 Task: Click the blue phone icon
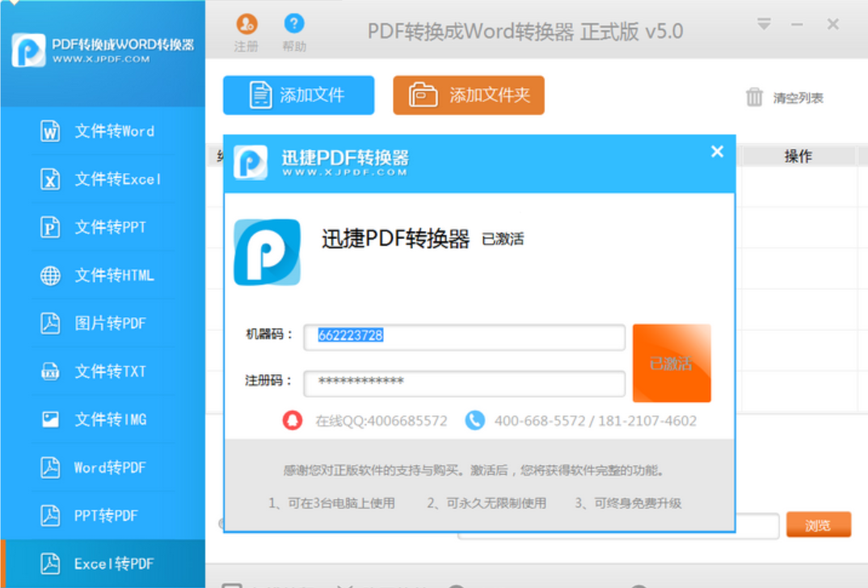[x=474, y=421]
